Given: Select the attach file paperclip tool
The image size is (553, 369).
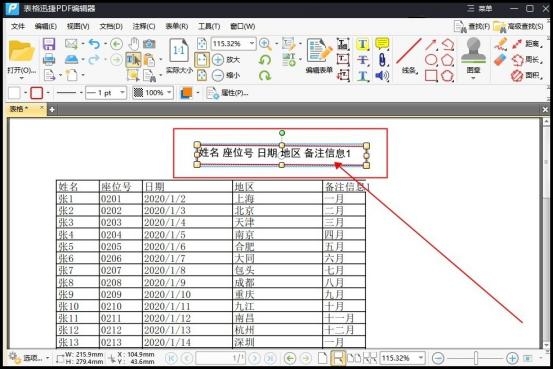Looking at the screenshot, I should 382,60.
